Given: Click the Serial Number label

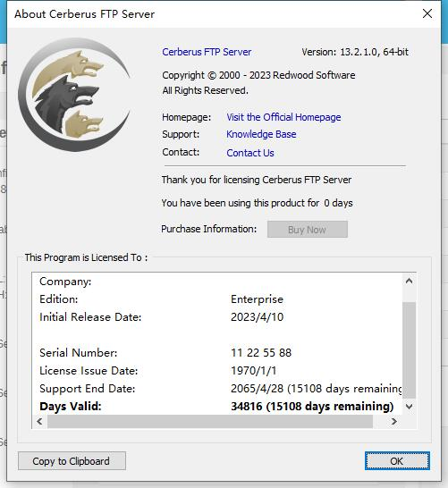Looking at the screenshot, I should 78,353.
